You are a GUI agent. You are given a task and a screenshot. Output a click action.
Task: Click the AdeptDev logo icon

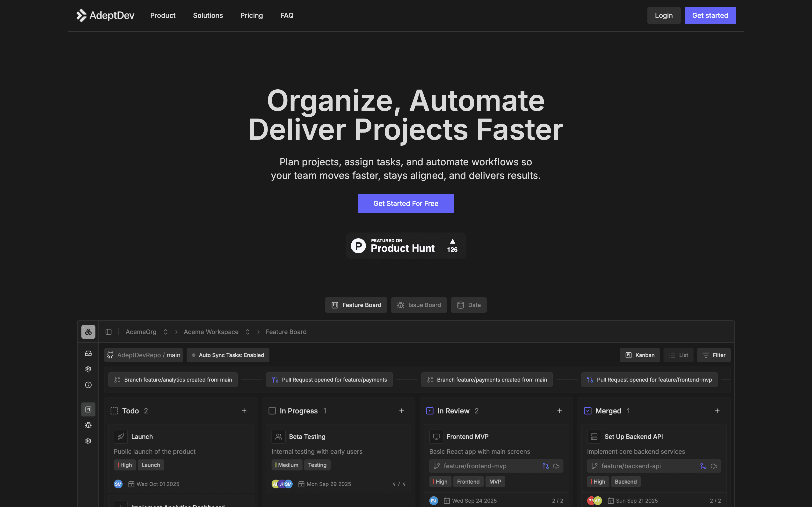tap(81, 15)
